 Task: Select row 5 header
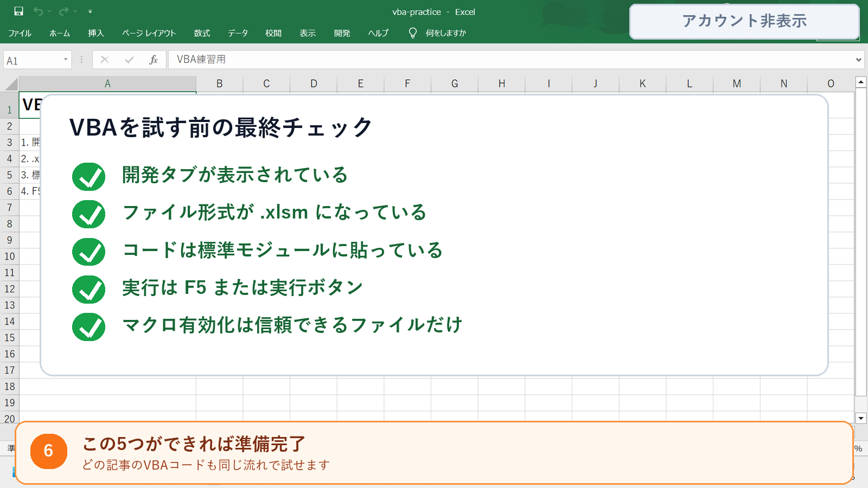[x=9, y=175]
